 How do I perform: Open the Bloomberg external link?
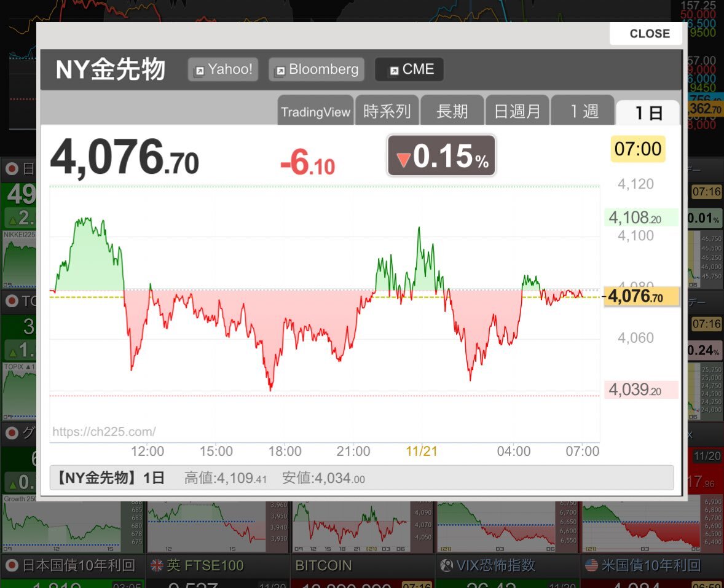click(317, 69)
